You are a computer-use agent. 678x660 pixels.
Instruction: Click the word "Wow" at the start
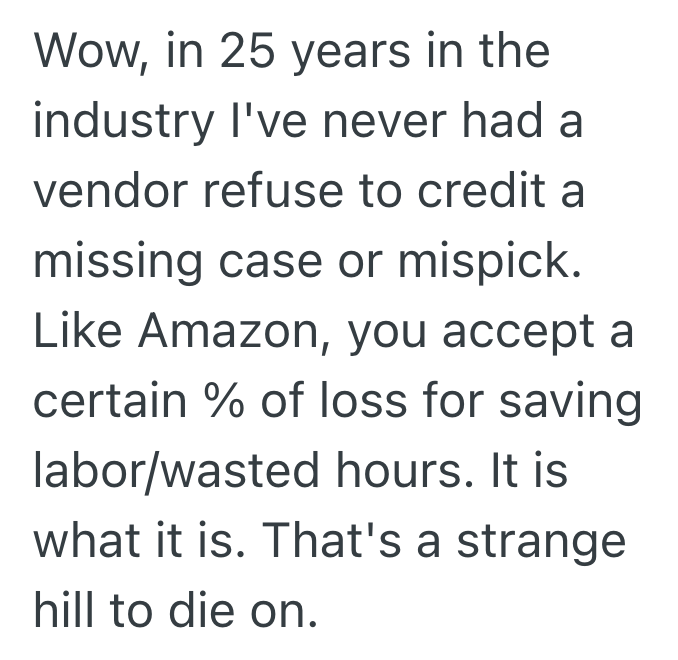coord(82,49)
